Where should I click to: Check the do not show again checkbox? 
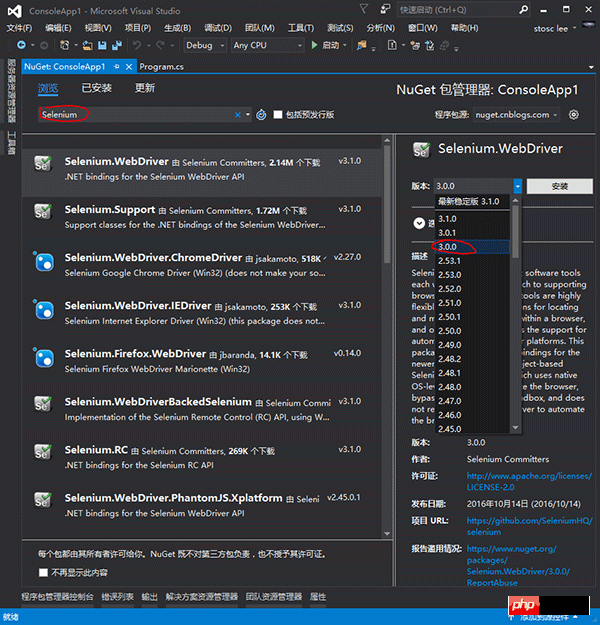pos(43,573)
